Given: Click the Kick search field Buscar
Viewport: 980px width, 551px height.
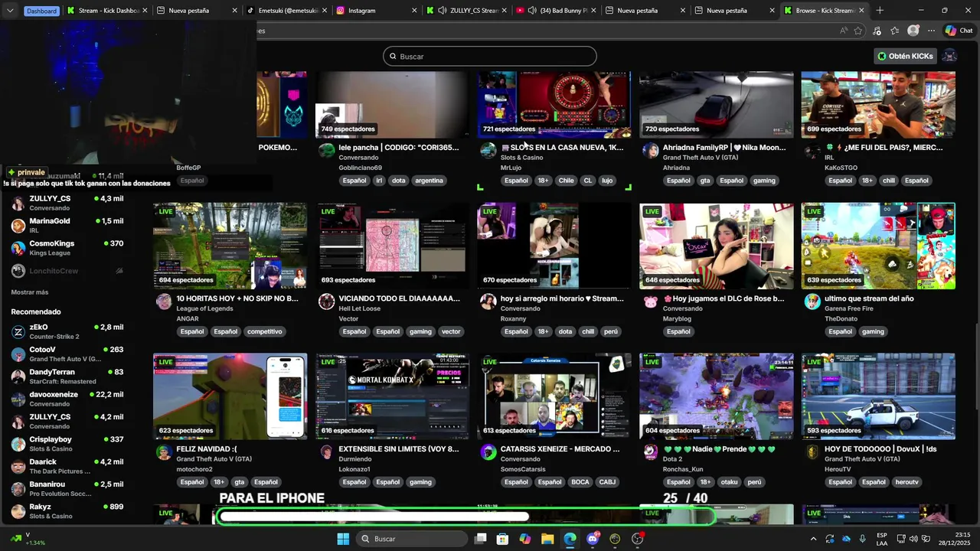Looking at the screenshot, I should click(490, 56).
